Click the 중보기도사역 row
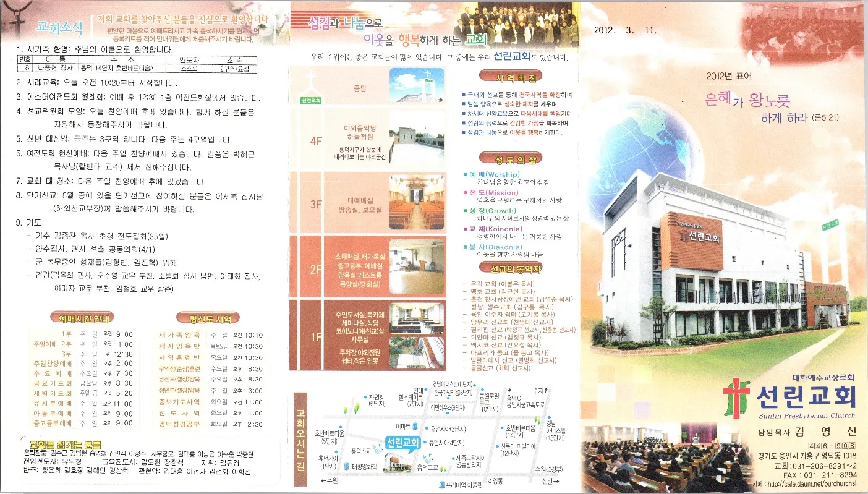 pyautogui.click(x=211, y=402)
